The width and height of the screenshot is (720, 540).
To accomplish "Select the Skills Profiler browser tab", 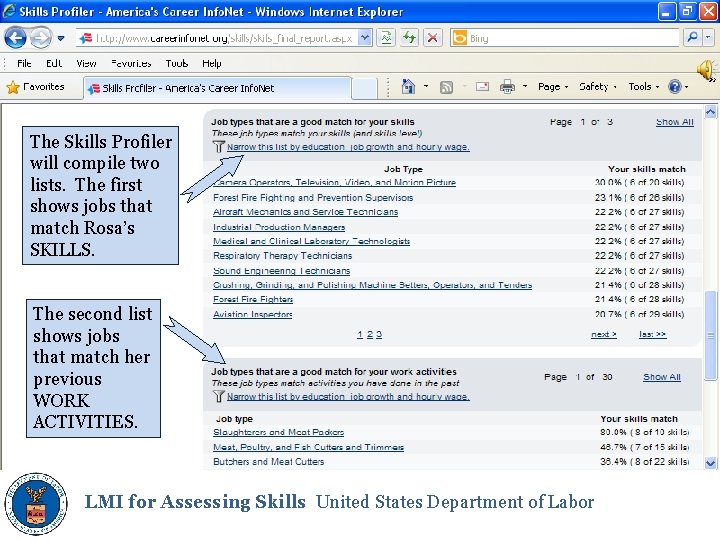I will point(218,88).
